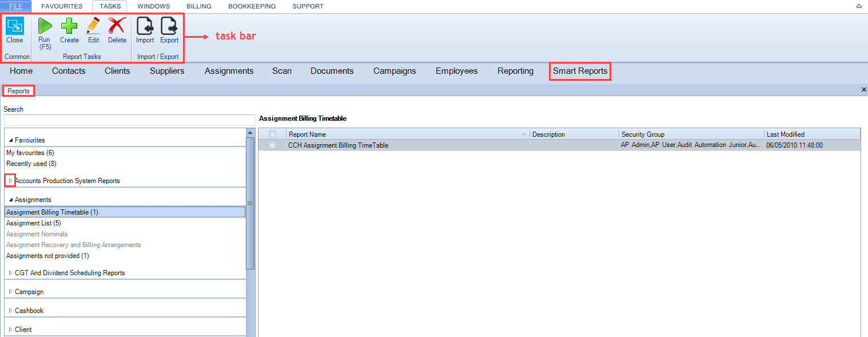
Task: Select Assignment Billing Timetable (1)
Action: coord(125,212)
